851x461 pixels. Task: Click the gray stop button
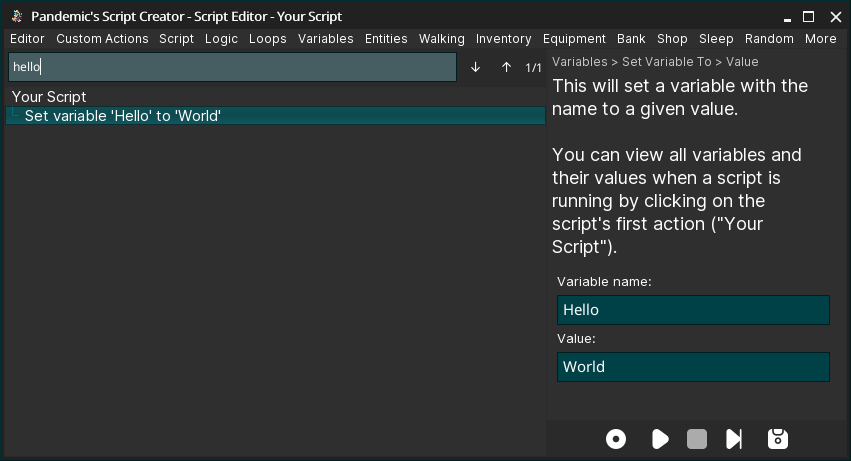tap(697, 439)
